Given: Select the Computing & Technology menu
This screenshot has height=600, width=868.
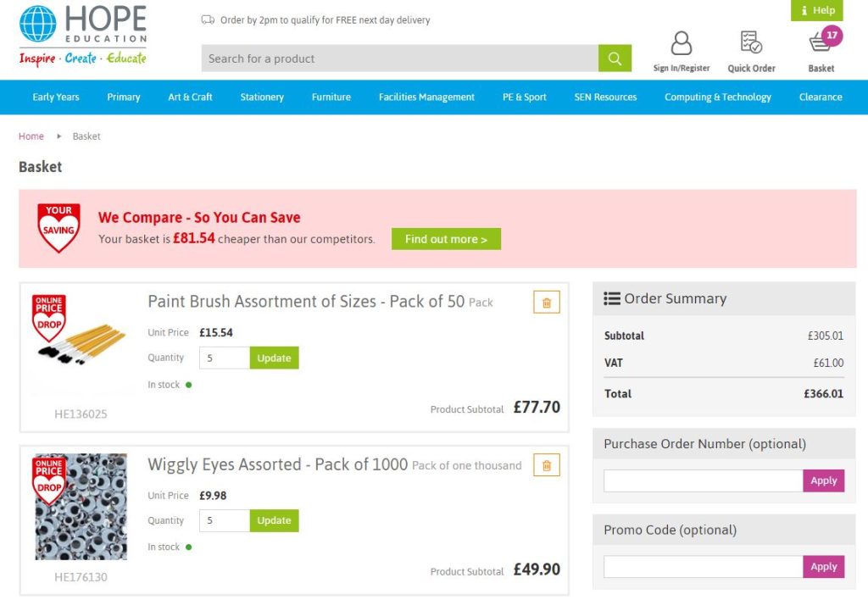Looking at the screenshot, I should (717, 97).
